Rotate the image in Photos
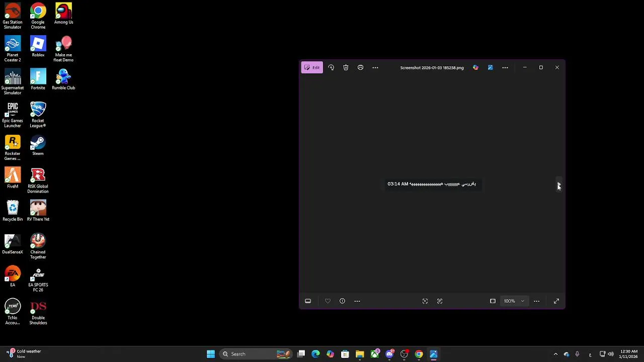The width and height of the screenshot is (644, 362). click(331, 67)
